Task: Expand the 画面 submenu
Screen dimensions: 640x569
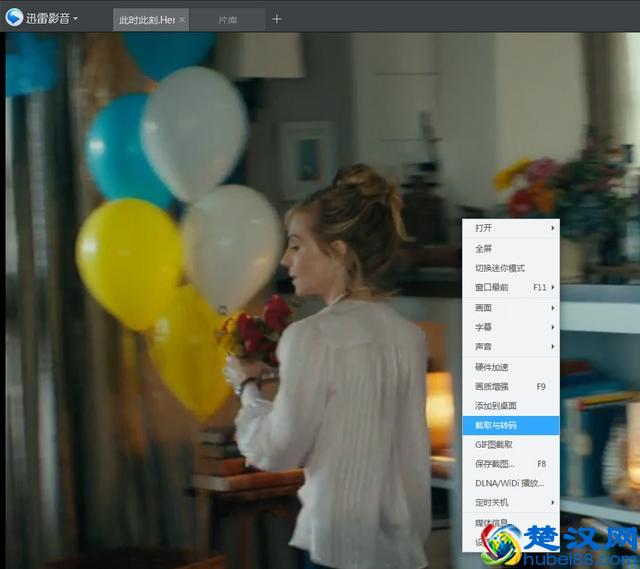Action: coord(510,308)
